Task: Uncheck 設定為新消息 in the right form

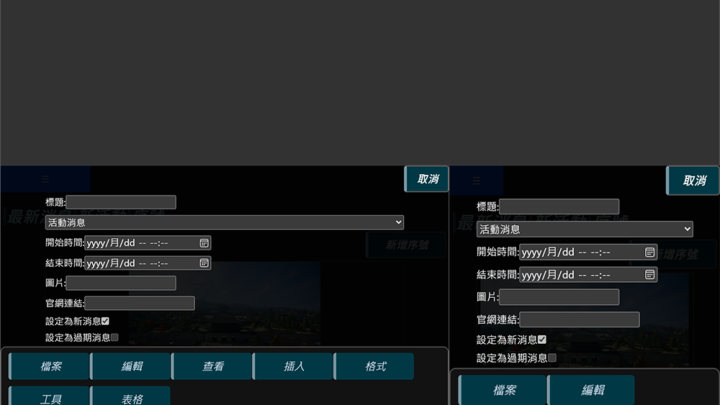Action: click(x=542, y=339)
